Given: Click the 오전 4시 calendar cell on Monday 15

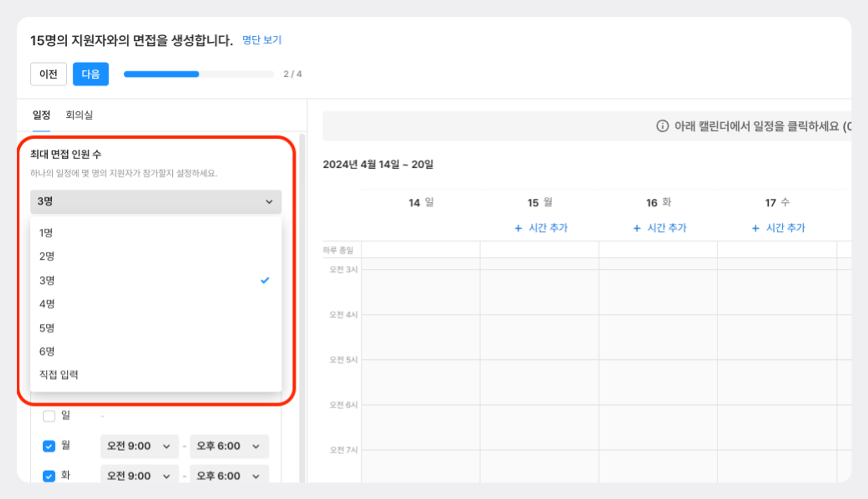Looking at the screenshot, I should click(x=539, y=337).
